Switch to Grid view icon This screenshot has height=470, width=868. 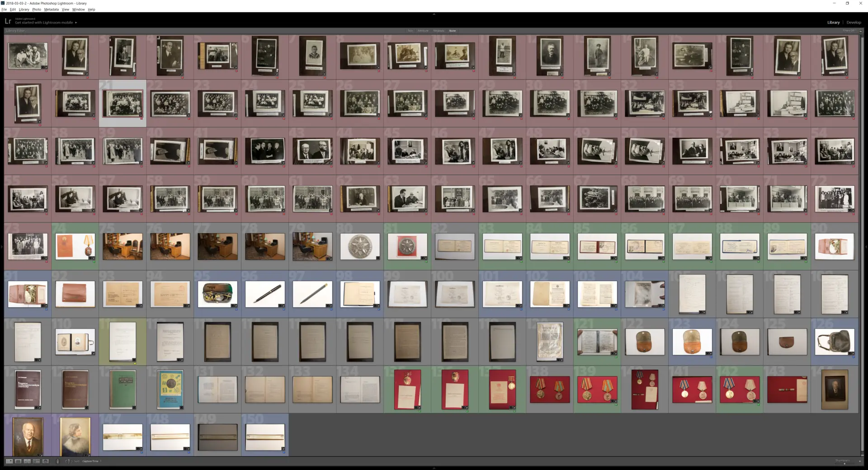pos(9,461)
